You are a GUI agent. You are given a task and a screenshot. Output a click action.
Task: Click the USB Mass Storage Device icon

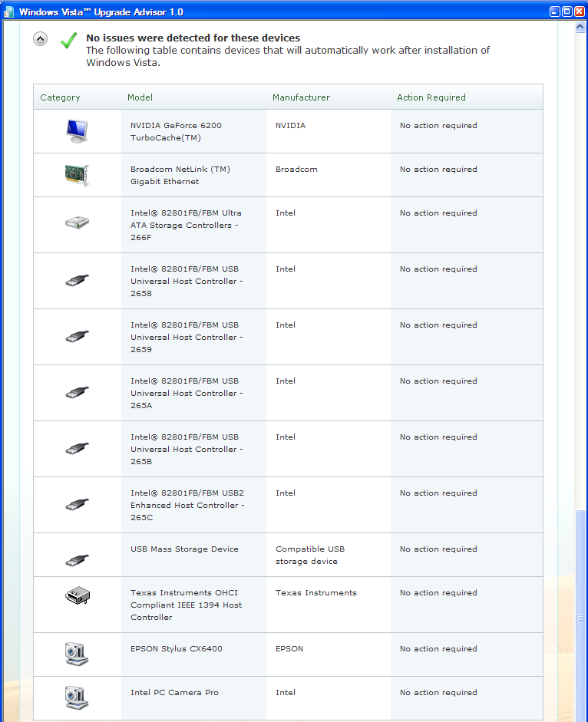click(77, 560)
